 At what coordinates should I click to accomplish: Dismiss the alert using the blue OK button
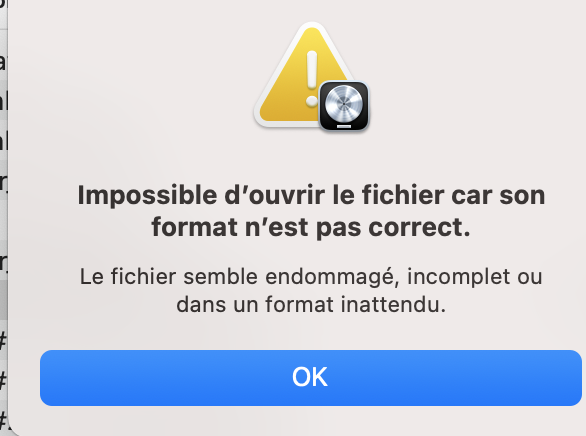click(x=311, y=377)
